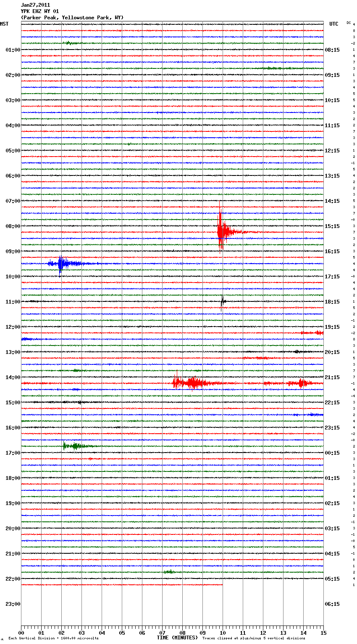
Task: Click the MST timezone header
Action: pyautogui.click(x=4, y=24)
